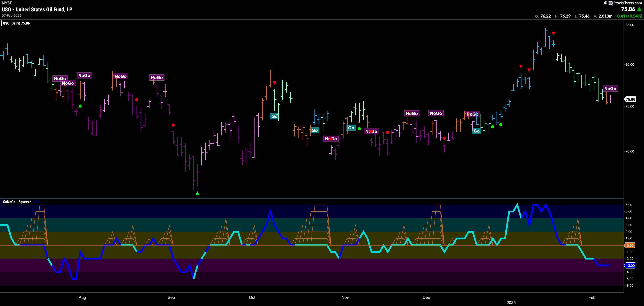Click the green up triangle at September low
This screenshot has height=306, width=644.
[x=197, y=193]
